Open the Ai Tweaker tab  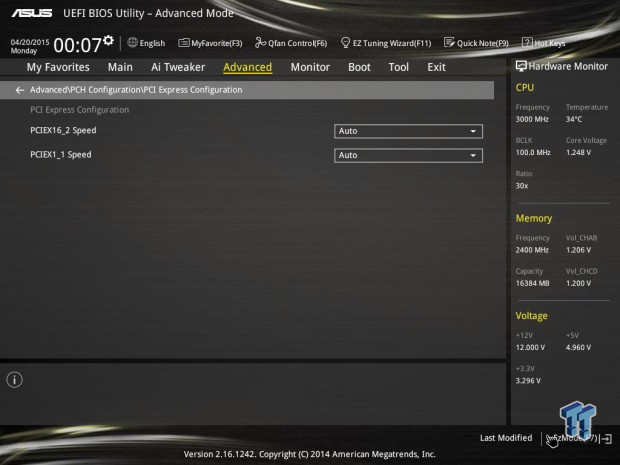(178, 67)
